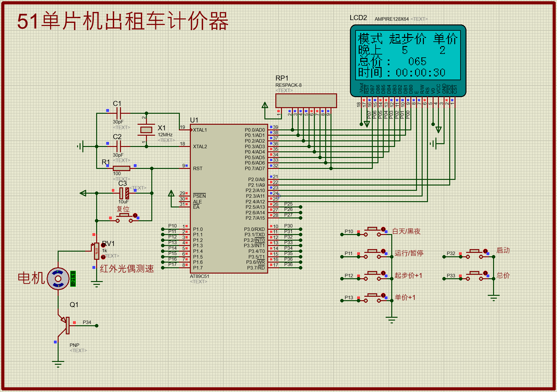Viewport: 557px width, 392px height.
Task: Select resistor R1 symbol
Action: (x=122, y=168)
